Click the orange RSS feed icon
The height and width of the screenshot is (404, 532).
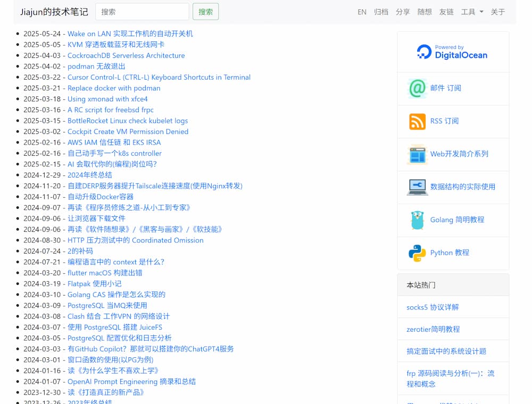point(418,121)
